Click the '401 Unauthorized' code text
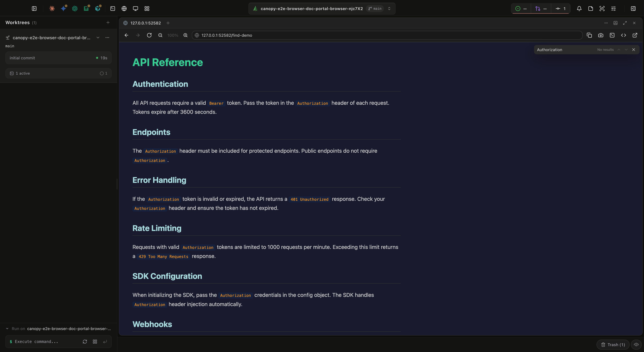The height and width of the screenshot is (352, 644). [x=309, y=199]
